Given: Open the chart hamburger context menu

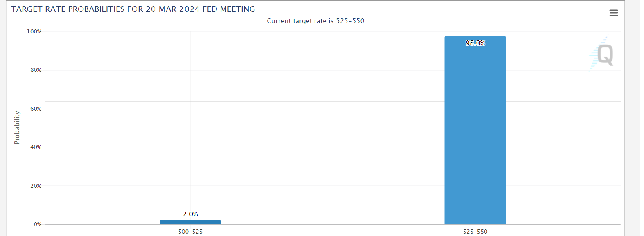Looking at the screenshot, I should (613, 13).
